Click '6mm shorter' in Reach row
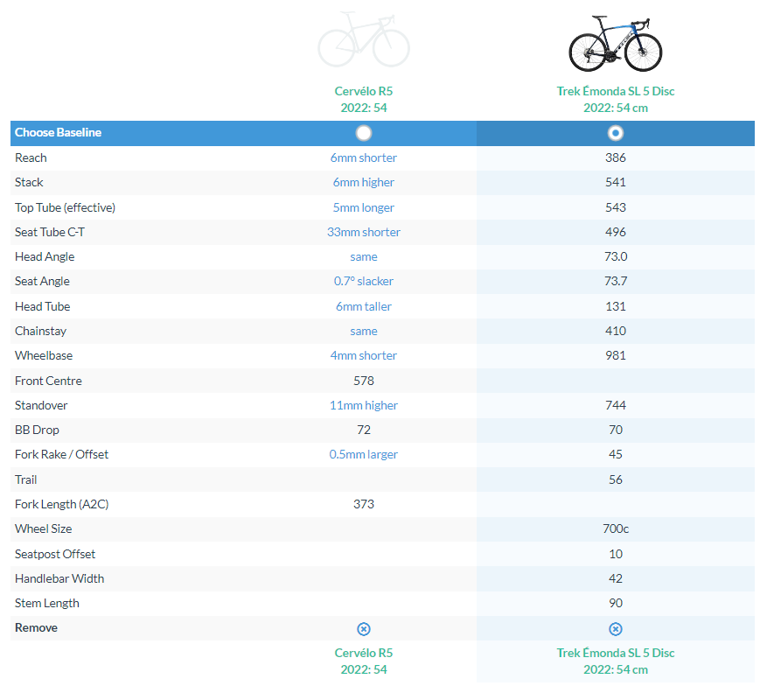 pos(364,157)
